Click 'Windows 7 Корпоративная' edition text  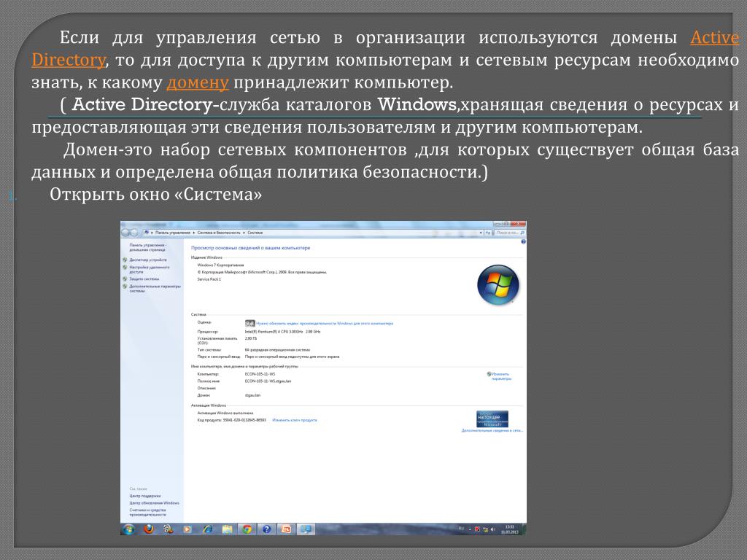pyautogui.click(x=220, y=265)
